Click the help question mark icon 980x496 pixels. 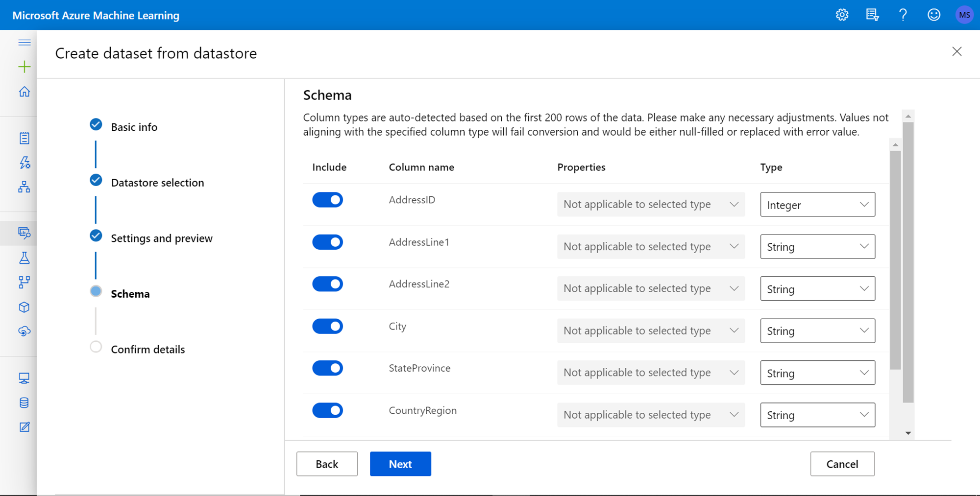point(903,15)
